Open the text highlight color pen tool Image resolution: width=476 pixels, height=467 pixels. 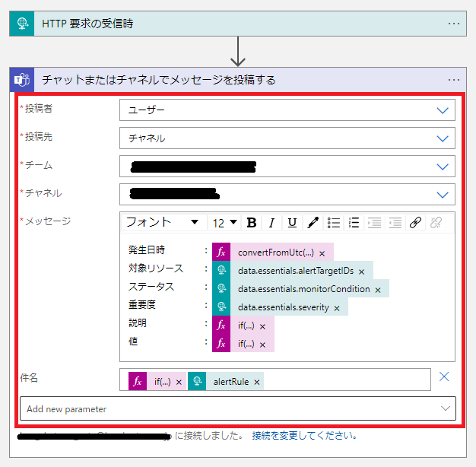point(313,223)
